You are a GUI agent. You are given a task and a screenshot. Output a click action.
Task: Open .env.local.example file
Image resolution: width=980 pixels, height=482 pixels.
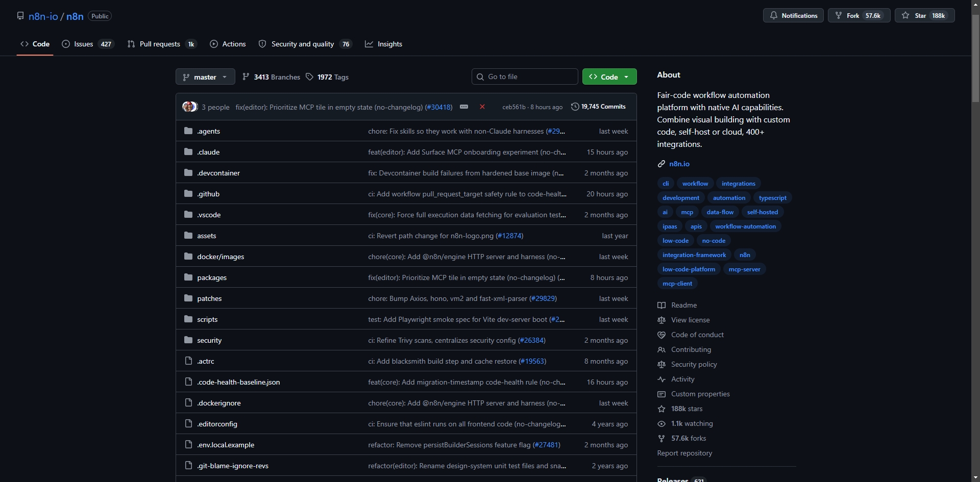[226, 445]
